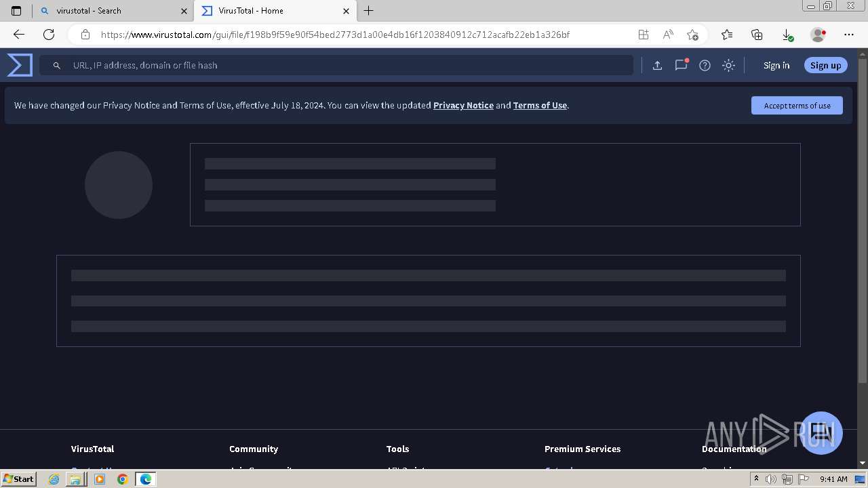
Task: Open the Downloads icon
Action: [787, 35]
